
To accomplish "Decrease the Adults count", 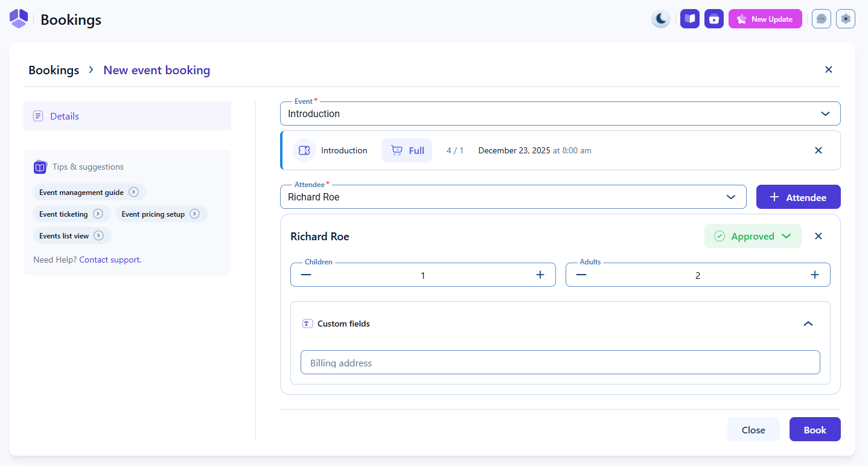I will click(x=581, y=275).
